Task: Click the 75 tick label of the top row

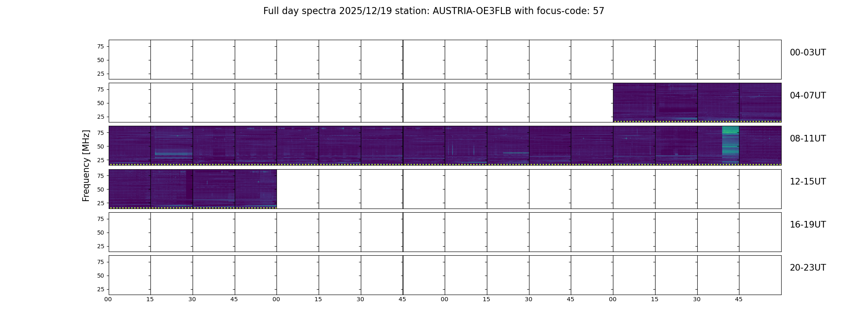Action: click(100, 46)
